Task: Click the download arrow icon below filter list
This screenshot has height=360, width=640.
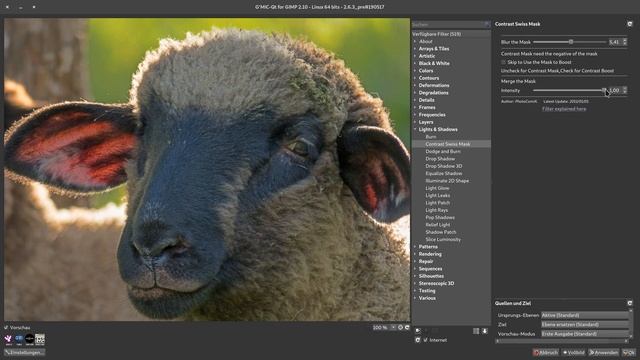Action: pyautogui.click(x=484, y=331)
